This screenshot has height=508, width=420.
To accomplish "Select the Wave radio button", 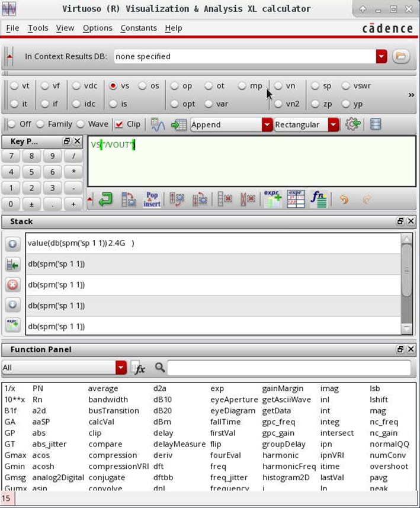I will tap(81, 124).
